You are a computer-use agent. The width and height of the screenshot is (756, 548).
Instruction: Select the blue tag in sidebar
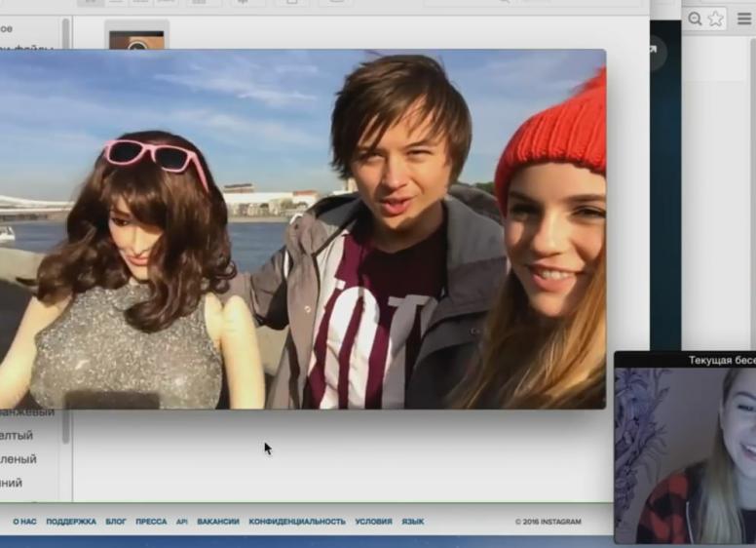[x=14, y=483]
